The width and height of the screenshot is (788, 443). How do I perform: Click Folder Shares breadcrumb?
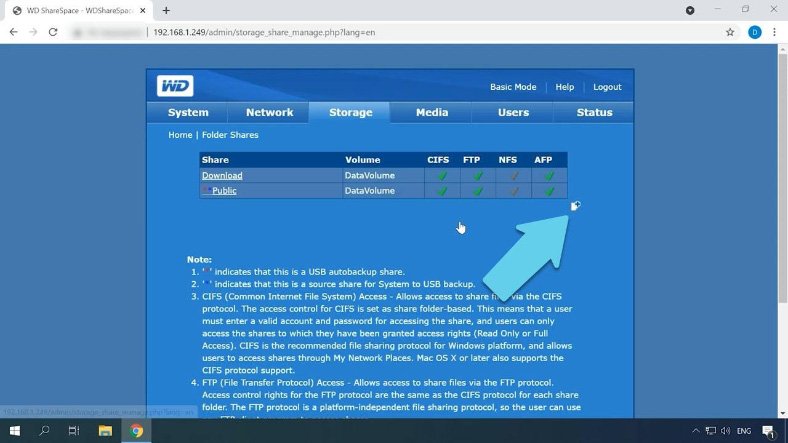(230, 135)
